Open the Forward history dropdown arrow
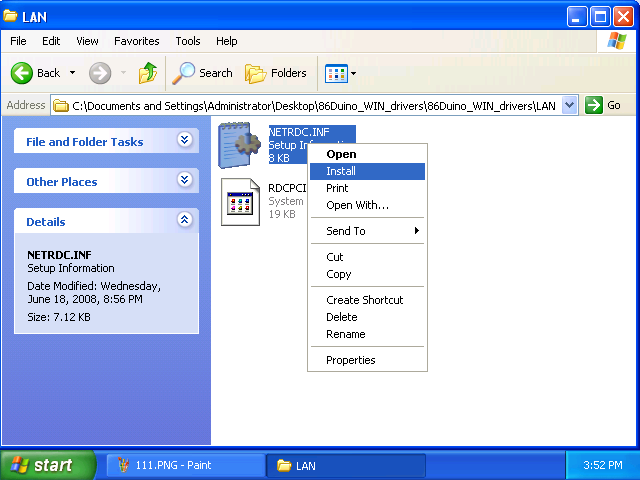Screen dimensions: 640x480 click(x=123, y=73)
